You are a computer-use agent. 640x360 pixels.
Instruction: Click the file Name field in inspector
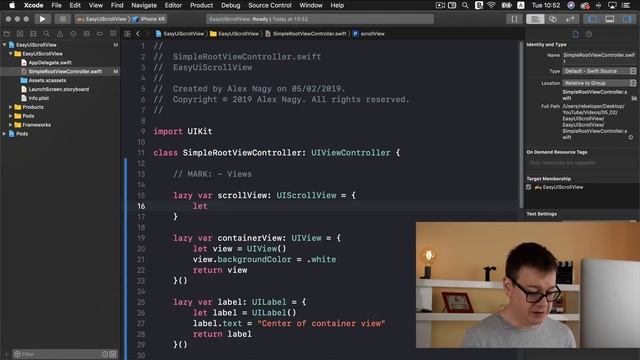[x=599, y=58]
